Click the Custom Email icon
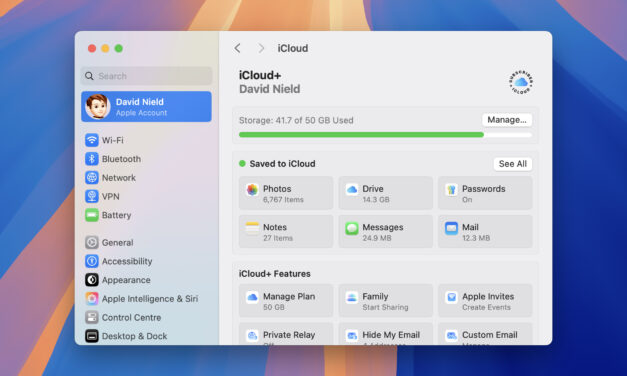Screen dimensions: 627x376 pyautogui.click(x=451, y=336)
